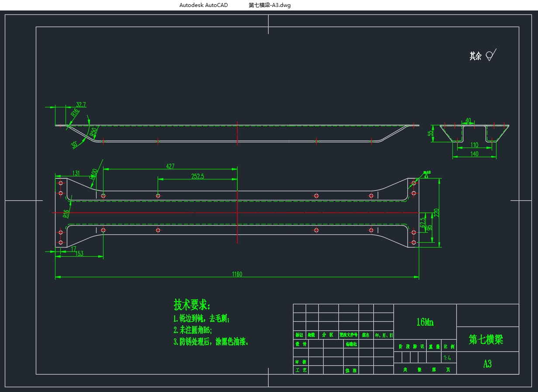Click the technical note about 未注圆角R6

[193, 330]
